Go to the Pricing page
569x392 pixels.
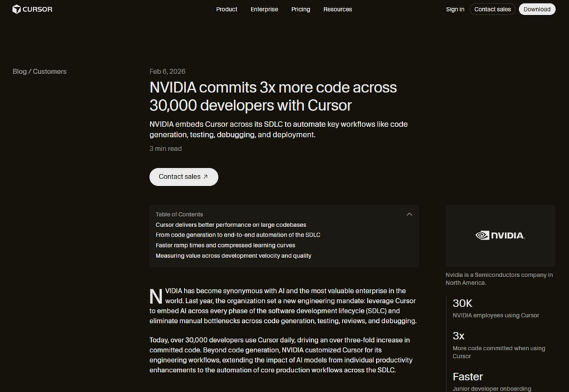[x=300, y=9]
